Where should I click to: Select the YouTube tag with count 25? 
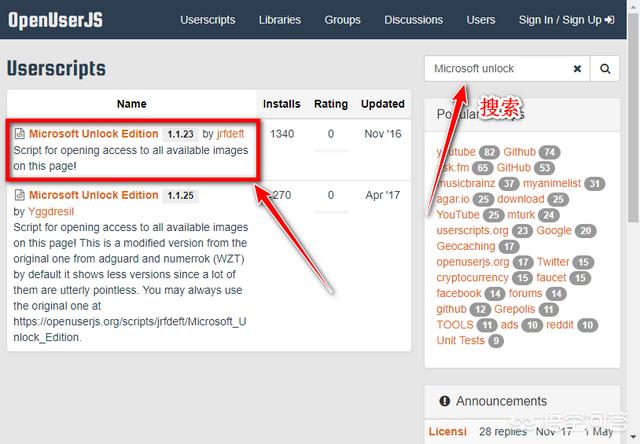coord(458,215)
